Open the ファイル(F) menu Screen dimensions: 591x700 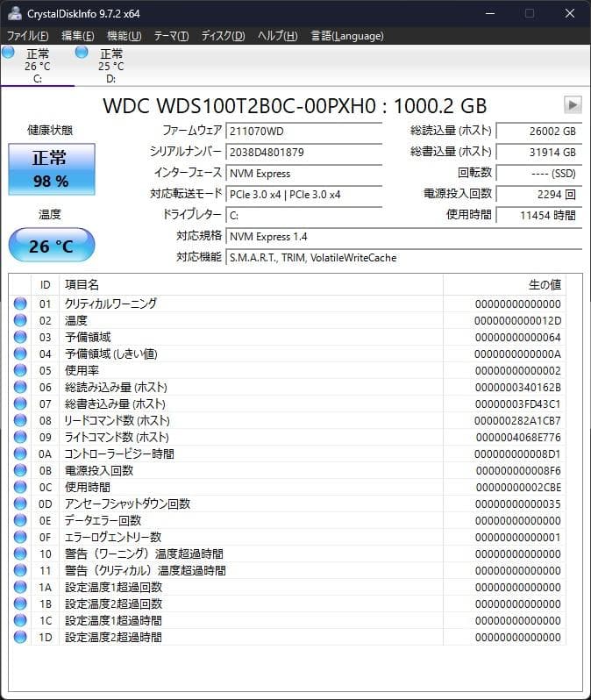coord(28,36)
